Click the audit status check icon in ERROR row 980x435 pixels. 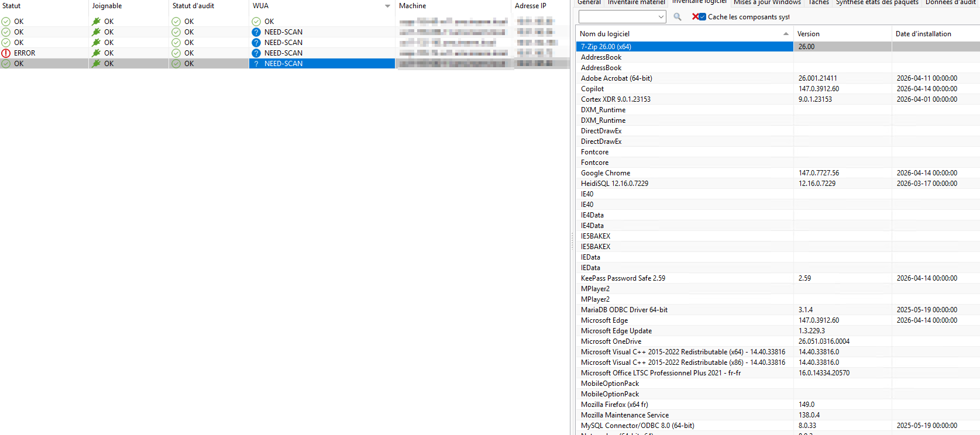[176, 53]
